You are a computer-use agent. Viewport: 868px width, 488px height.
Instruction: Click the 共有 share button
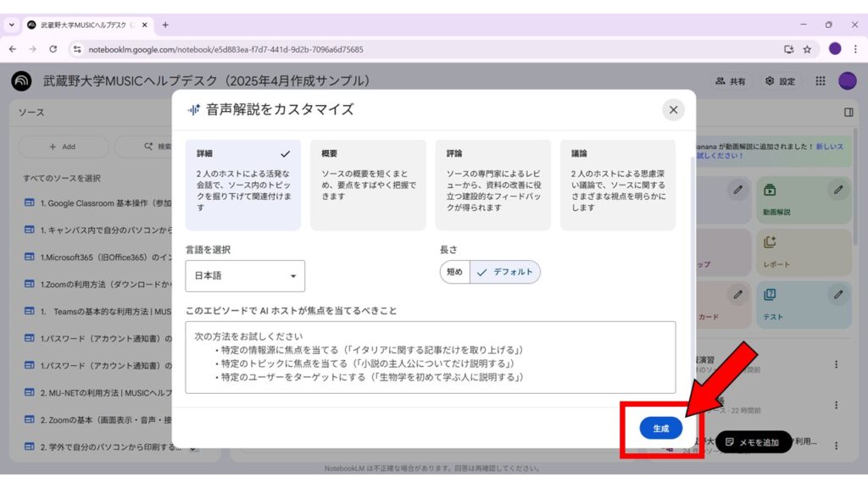pos(731,81)
